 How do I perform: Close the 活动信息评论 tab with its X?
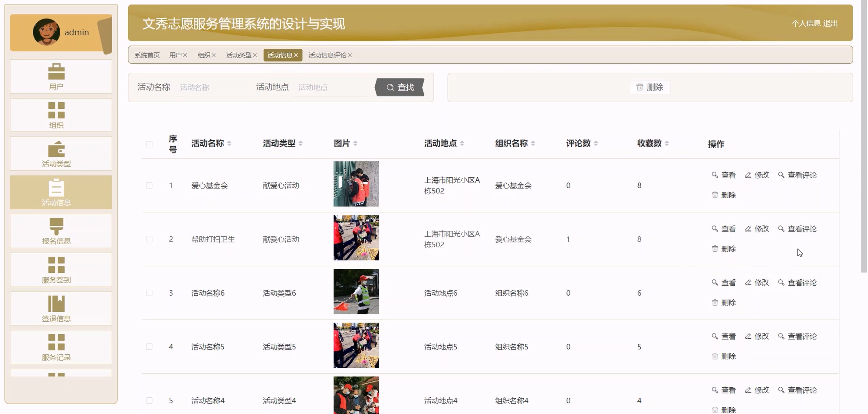(x=350, y=55)
